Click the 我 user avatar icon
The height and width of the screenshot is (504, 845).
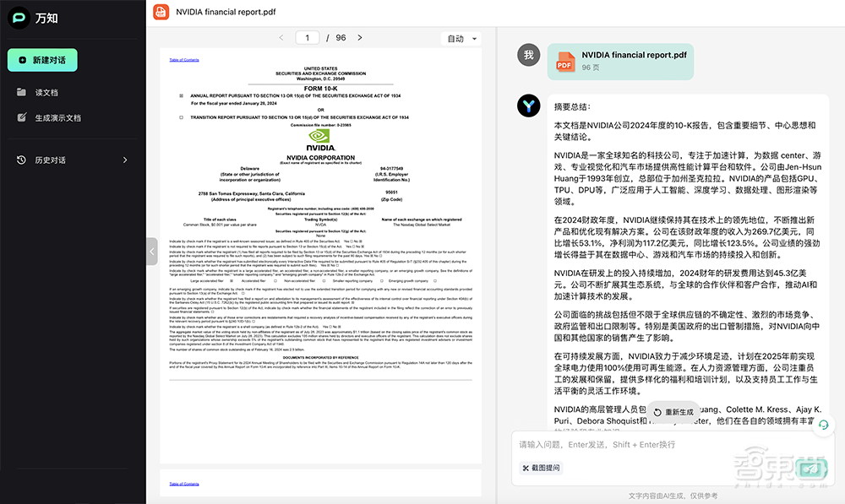[527, 54]
